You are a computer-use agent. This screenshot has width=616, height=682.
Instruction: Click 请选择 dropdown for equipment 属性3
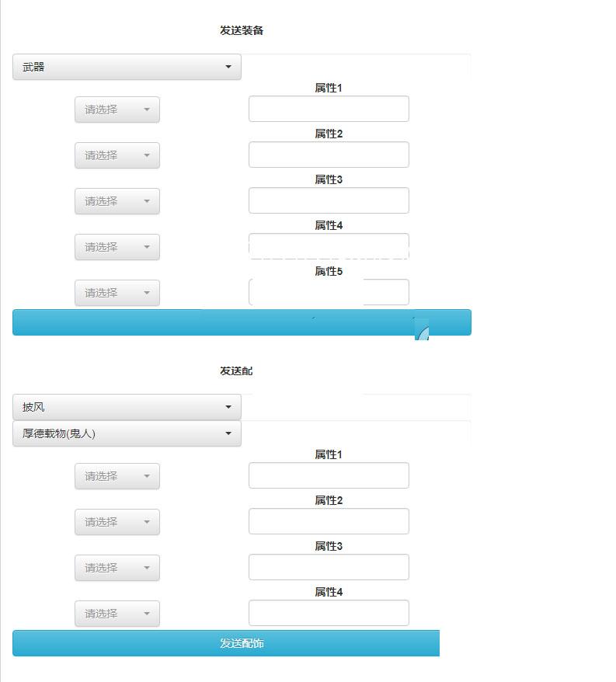pos(117,201)
